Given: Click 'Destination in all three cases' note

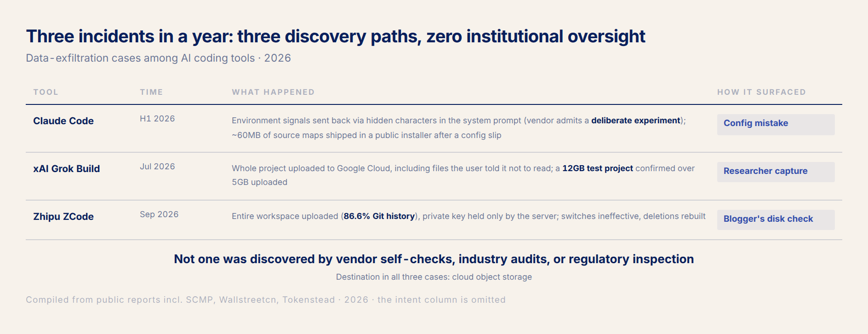Looking at the screenshot, I should pos(434,277).
